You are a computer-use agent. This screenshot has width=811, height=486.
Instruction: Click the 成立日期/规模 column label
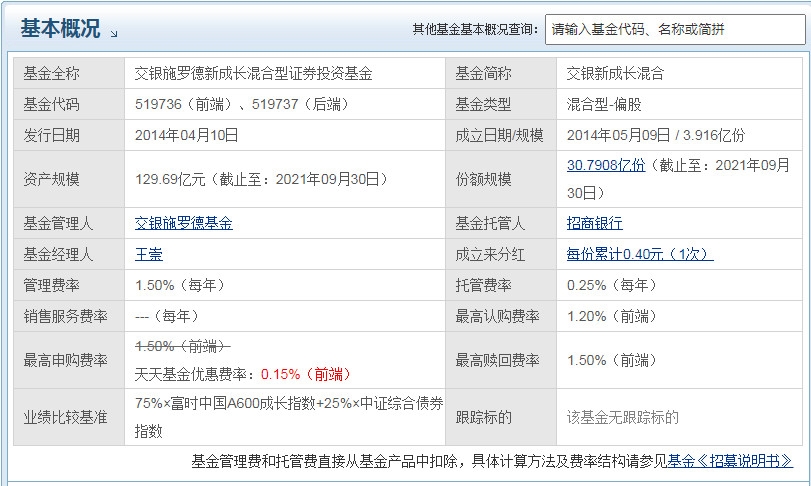click(499, 135)
